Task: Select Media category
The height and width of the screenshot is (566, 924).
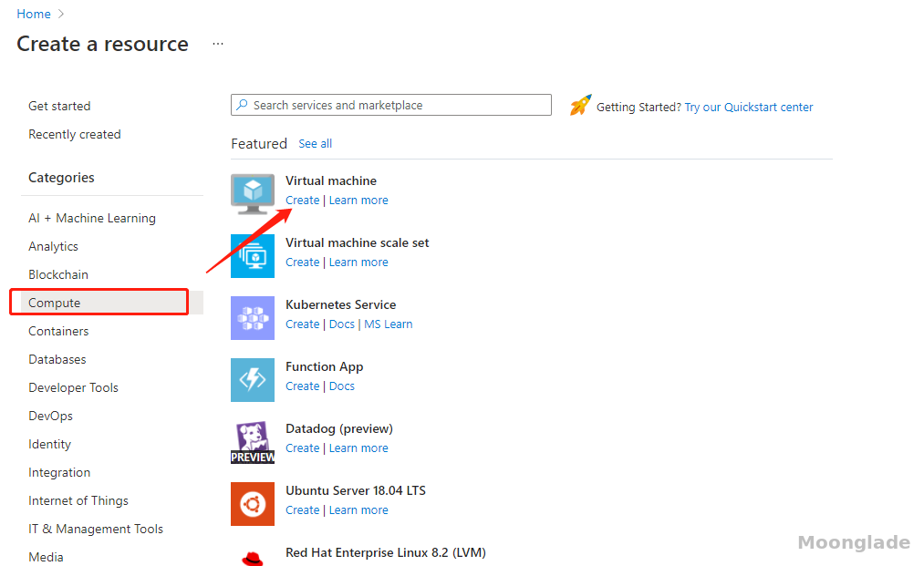Action: click(46, 557)
